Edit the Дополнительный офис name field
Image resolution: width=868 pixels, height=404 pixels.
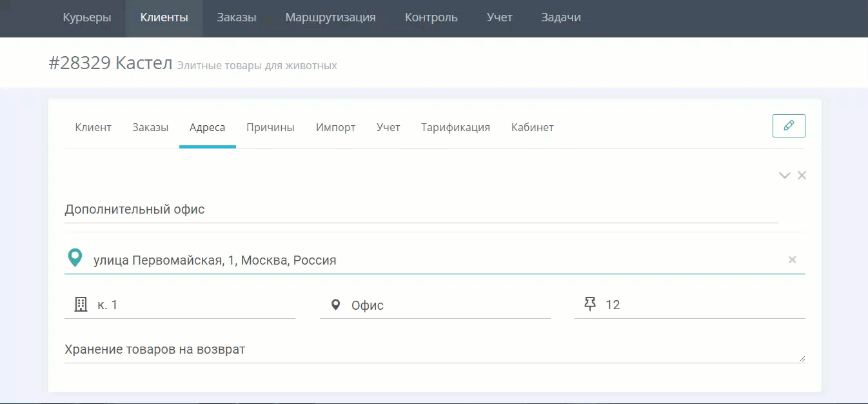coord(422,210)
